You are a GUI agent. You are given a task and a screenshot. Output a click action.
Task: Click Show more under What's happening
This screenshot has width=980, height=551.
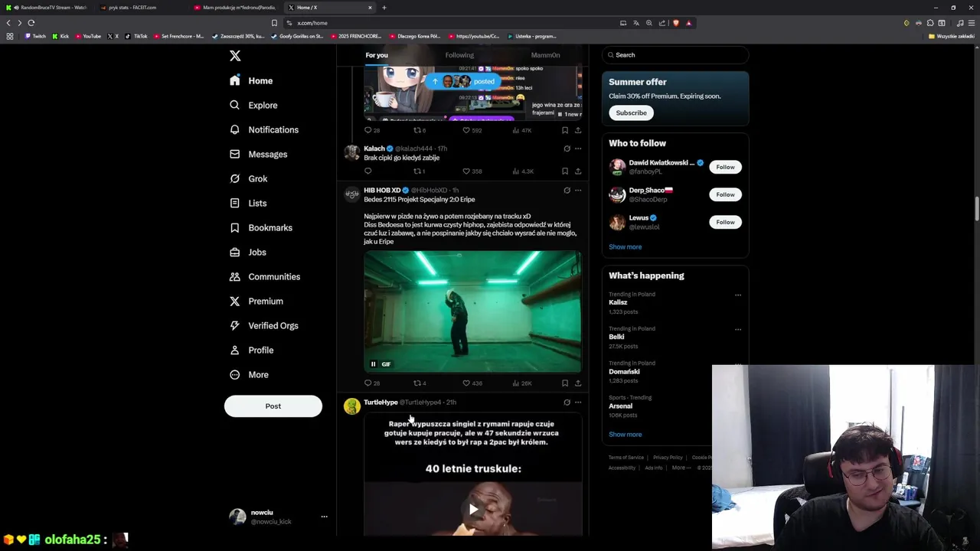pyautogui.click(x=626, y=435)
